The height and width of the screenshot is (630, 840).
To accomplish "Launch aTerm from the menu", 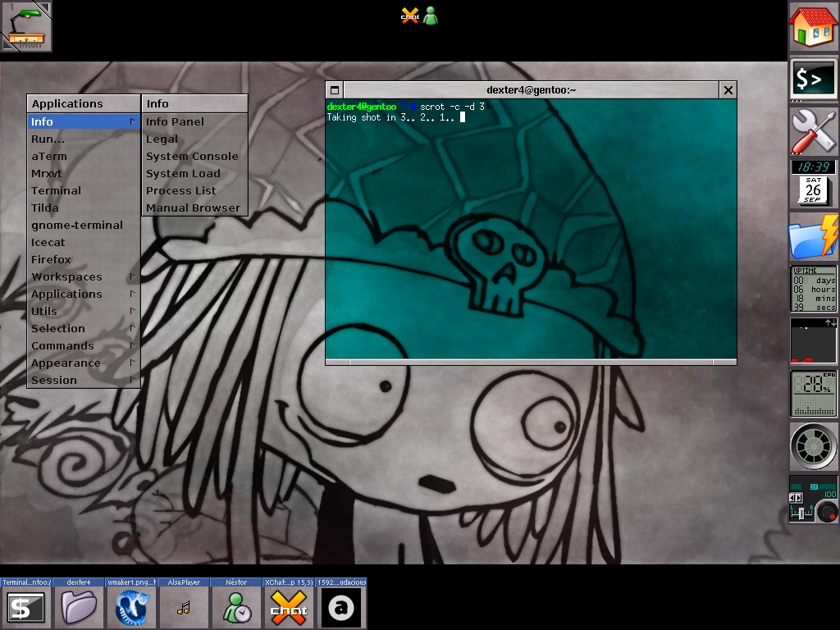I will tap(84, 156).
